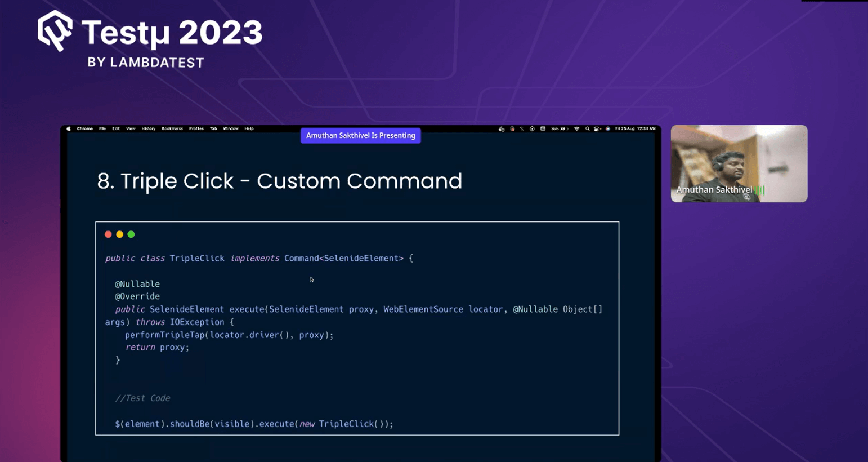Open the screen recording indicator icon

point(531,129)
